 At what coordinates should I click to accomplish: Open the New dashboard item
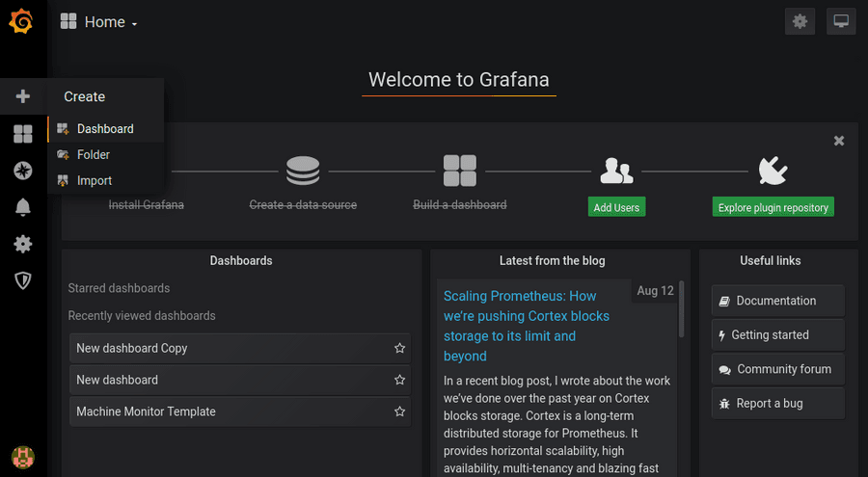(240, 380)
